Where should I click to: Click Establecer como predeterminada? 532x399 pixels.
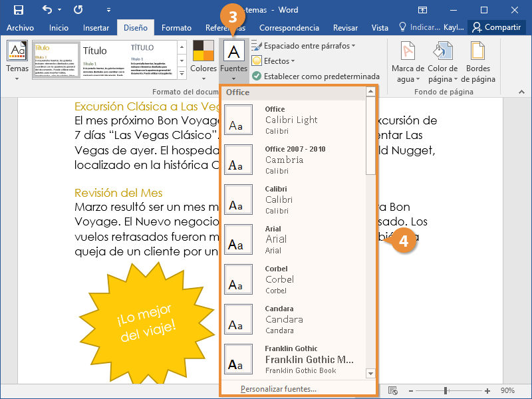pyautogui.click(x=316, y=76)
